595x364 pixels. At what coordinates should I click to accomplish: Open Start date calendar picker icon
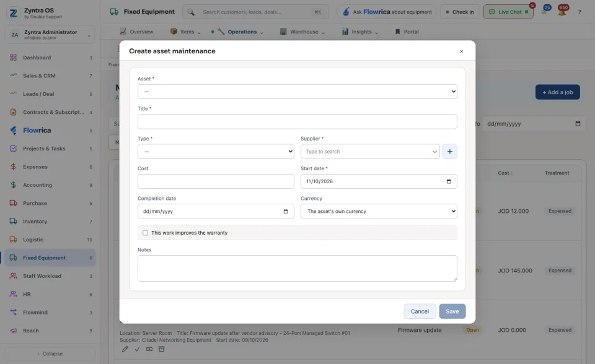tap(449, 181)
